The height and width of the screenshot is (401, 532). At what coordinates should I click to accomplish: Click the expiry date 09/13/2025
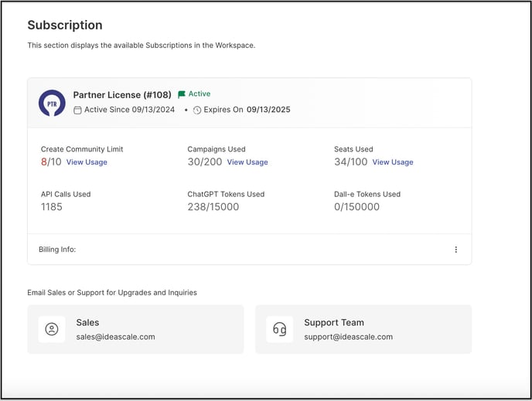click(268, 110)
